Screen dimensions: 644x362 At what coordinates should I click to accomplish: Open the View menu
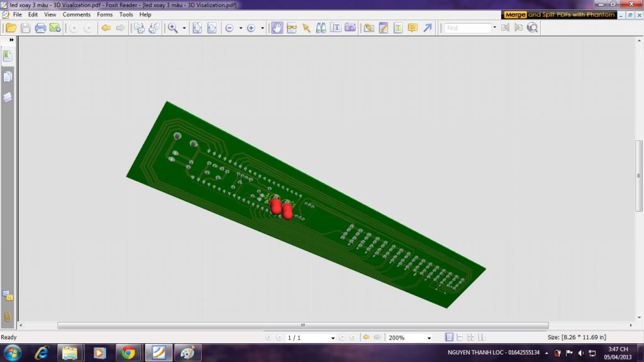50,14
